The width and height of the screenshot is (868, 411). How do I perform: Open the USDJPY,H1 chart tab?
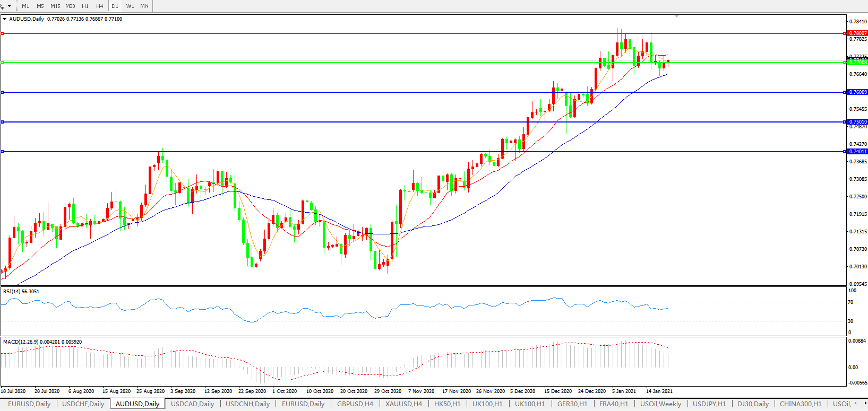709,404
